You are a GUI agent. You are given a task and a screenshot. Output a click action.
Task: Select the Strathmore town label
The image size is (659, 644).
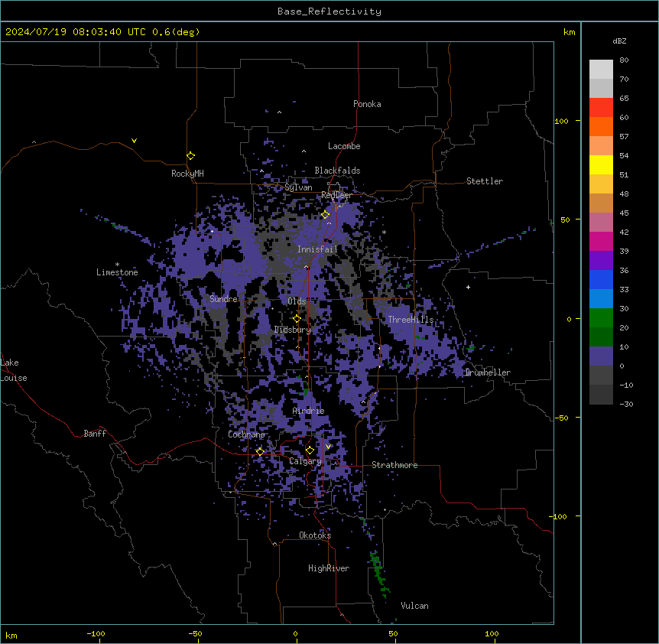(x=394, y=465)
